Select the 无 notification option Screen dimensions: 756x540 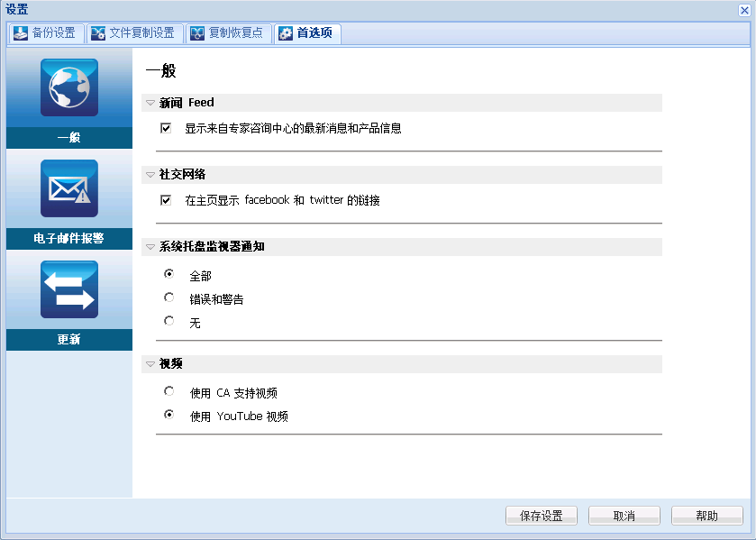[169, 320]
